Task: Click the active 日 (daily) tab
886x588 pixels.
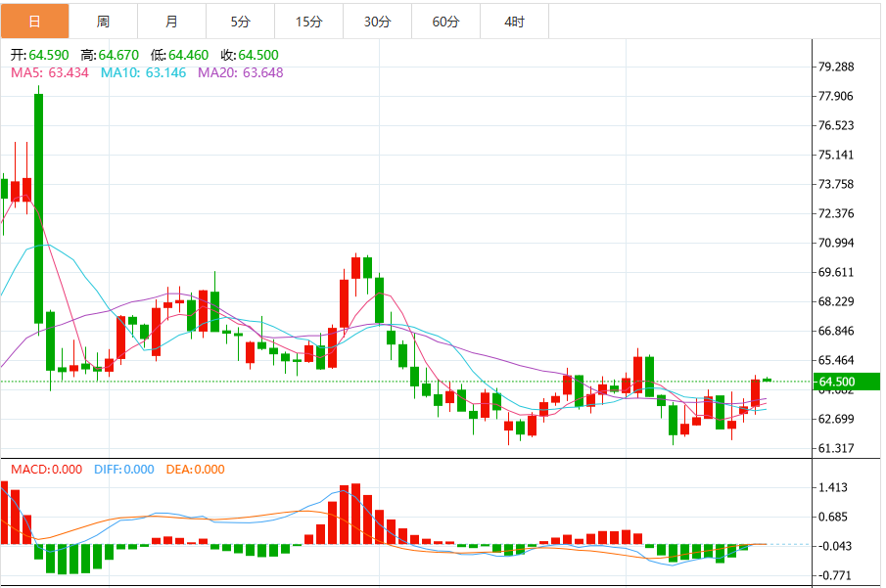Action: click(35, 21)
